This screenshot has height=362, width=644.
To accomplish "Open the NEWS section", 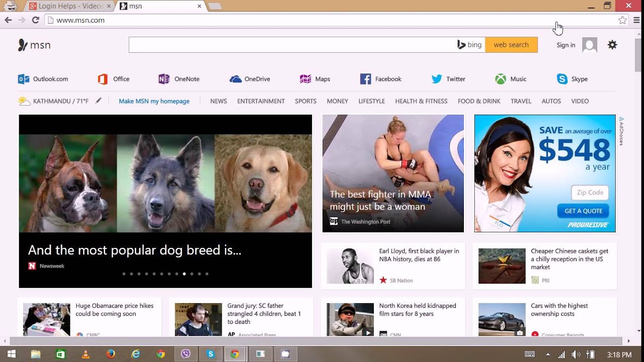I will pos(218,101).
